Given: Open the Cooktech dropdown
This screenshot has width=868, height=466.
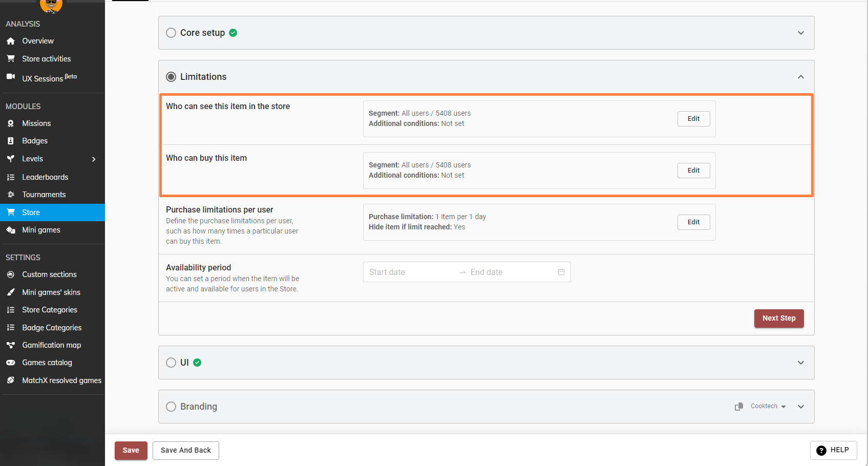Looking at the screenshot, I should [768, 407].
